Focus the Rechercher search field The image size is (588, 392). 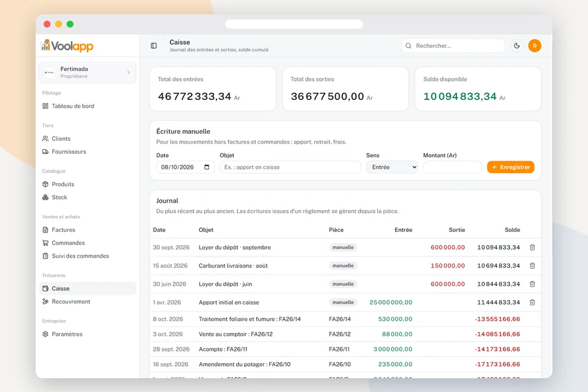453,46
